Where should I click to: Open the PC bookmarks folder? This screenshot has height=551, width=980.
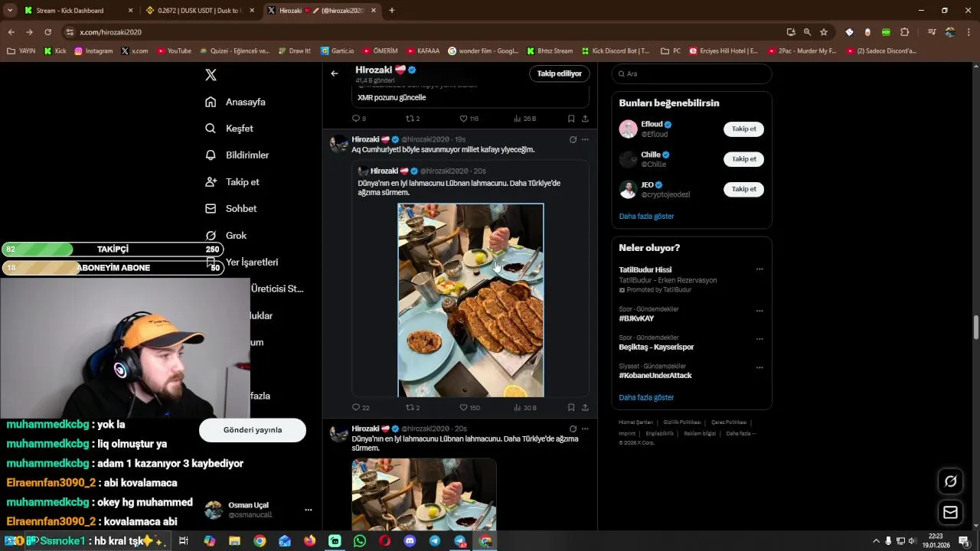pyautogui.click(x=671, y=51)
